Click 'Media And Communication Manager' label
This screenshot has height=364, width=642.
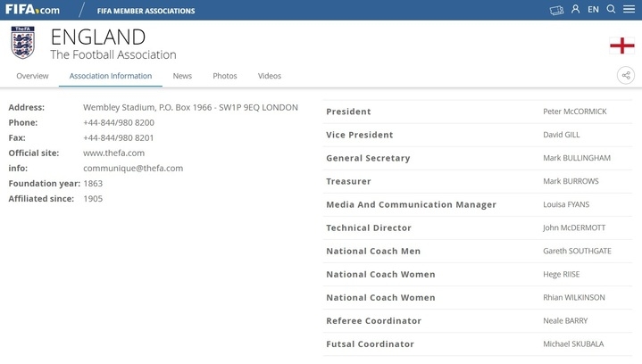[411, 204]
